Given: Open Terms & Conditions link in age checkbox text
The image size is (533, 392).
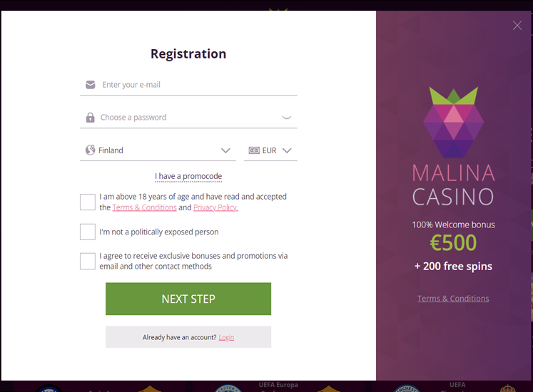Looking at the screenshot, I should tap(144, 207).
